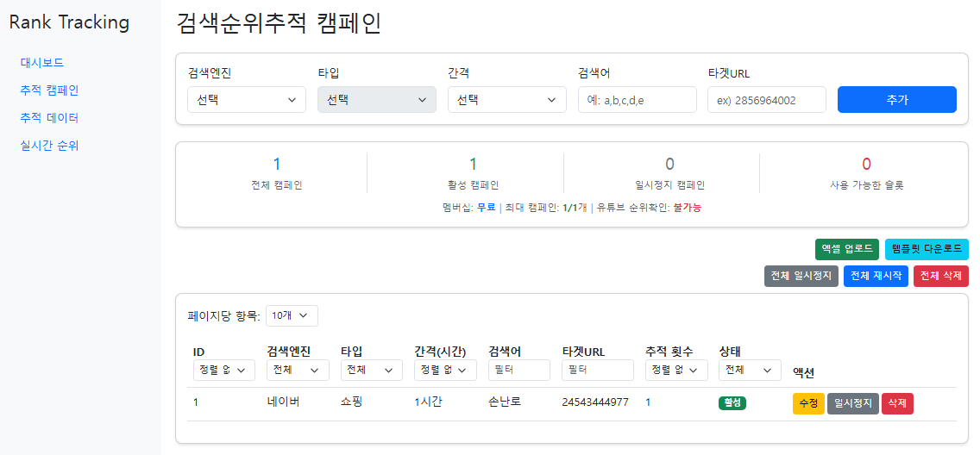Click the 타겟URL filter field in table
Screen dimensions: 980x455
[598, 370]
